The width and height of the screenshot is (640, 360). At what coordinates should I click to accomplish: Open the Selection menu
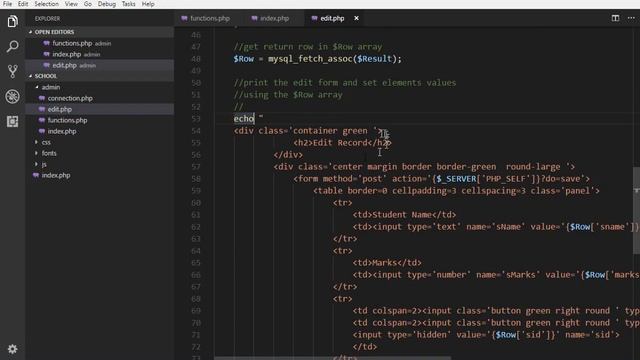pyautogui.click(x=46, y=4)
